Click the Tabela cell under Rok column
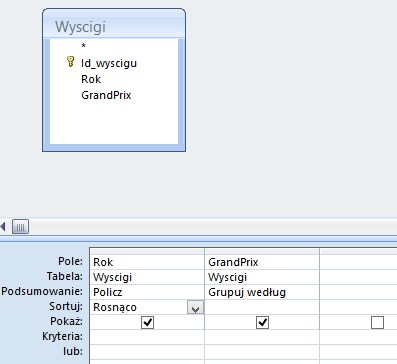The width and height of the screenshot is (397, 364). click(147, 277)
